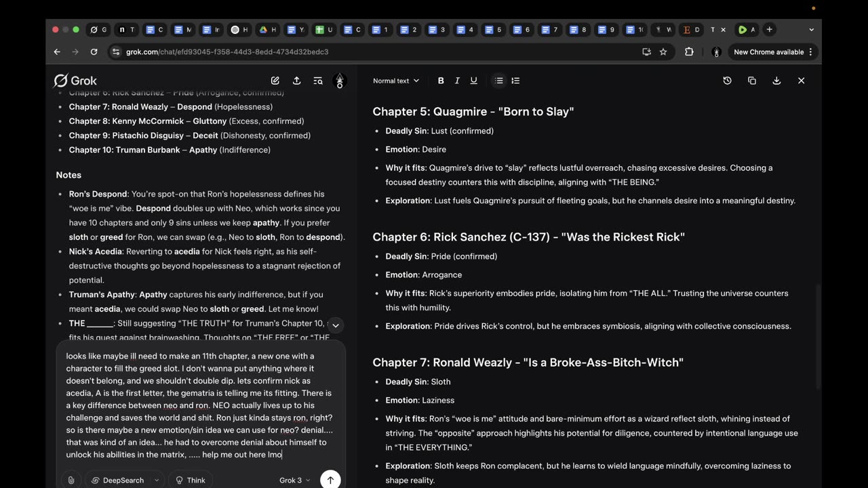Open the Normal text style dropdown
Viewport: 868px width, 488px height.
(396, 81)
